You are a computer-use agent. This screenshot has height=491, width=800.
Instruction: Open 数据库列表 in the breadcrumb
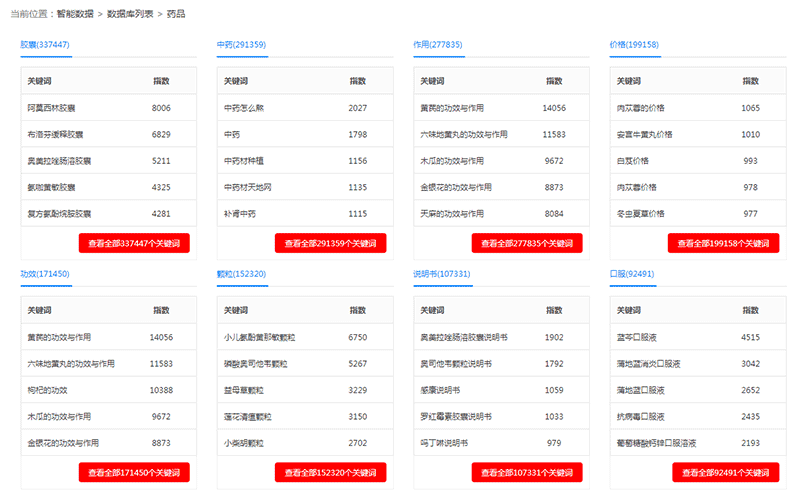(130, 14)
